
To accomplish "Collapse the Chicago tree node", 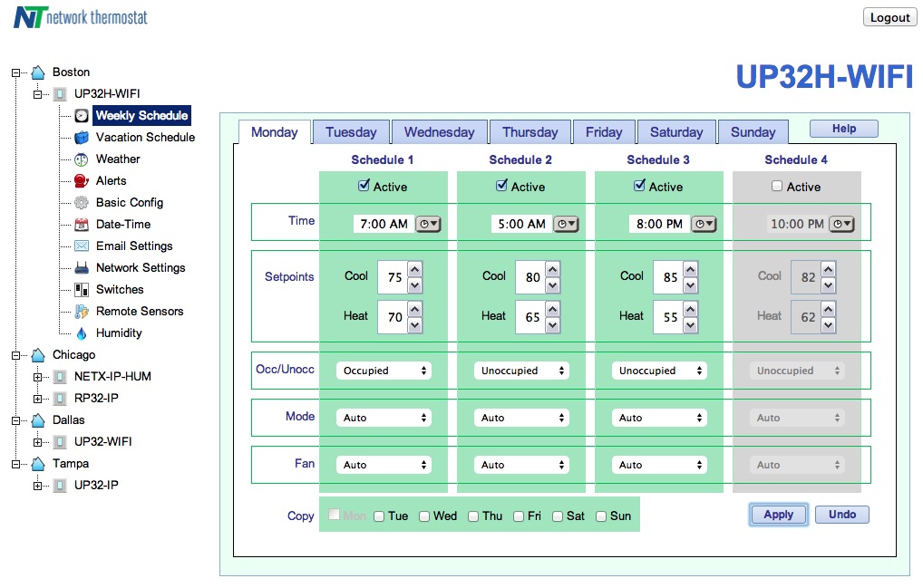I will (16, 356).
